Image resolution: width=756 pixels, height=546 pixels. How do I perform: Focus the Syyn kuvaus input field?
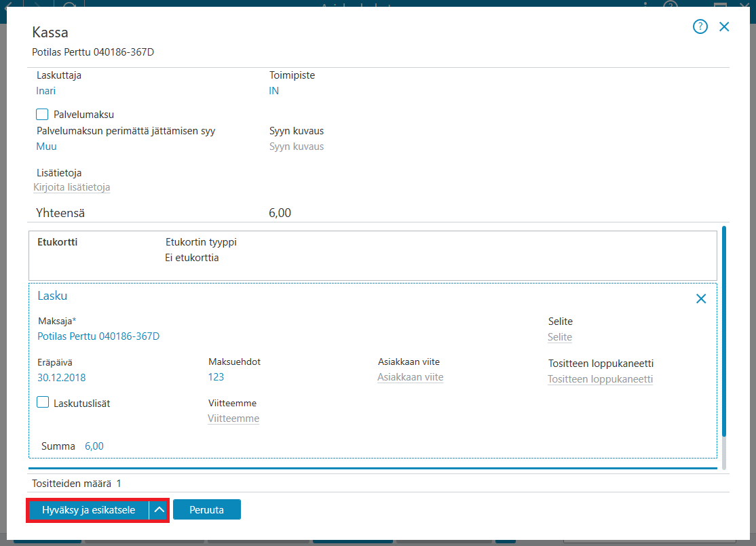297,147
